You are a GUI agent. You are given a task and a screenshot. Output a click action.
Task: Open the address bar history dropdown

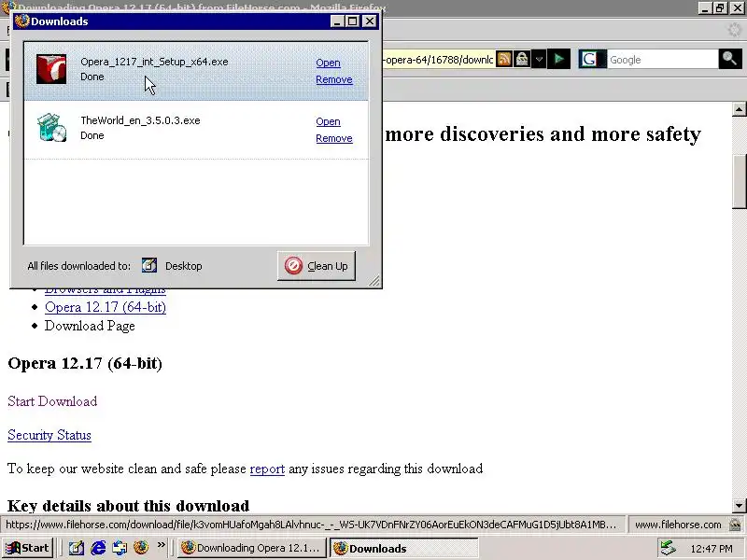click(x=539, y=60)
